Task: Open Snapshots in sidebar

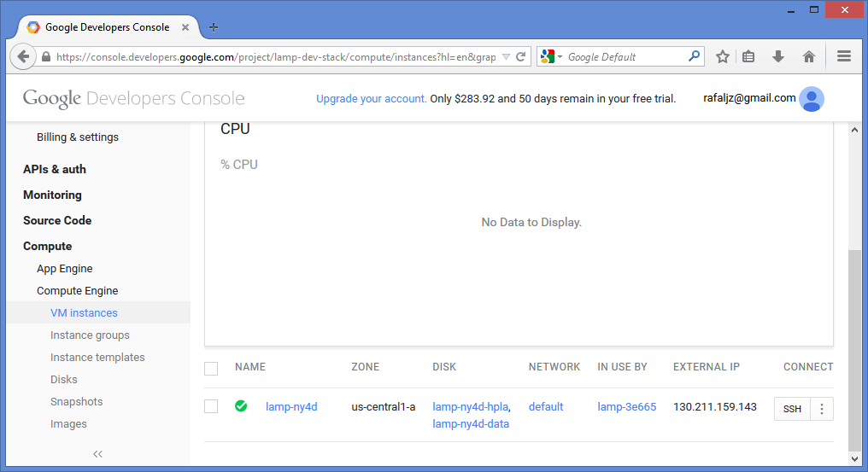Action: coord(76,402)
